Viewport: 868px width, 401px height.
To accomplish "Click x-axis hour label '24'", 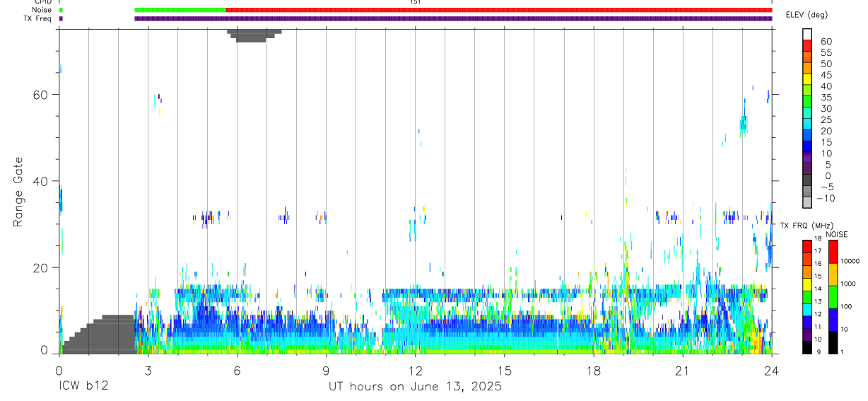I will coord(771,370).
